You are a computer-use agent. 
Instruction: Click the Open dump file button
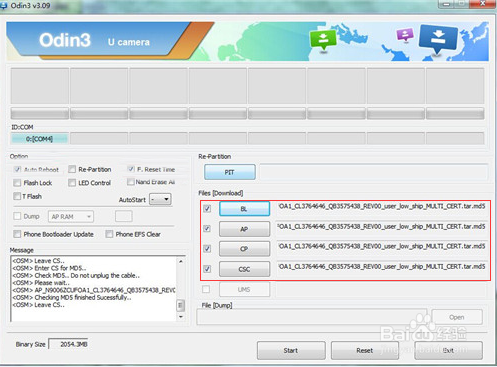[457, 317]
